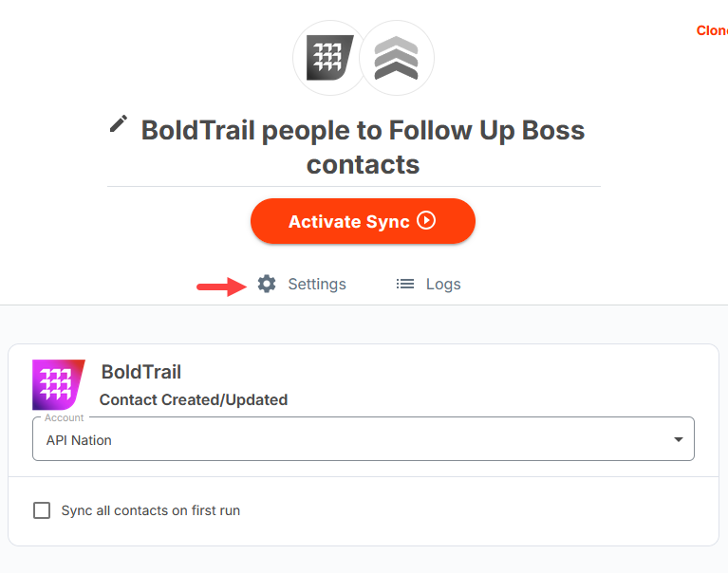Enable the Sync all contacts checkbox

(42, 510)
